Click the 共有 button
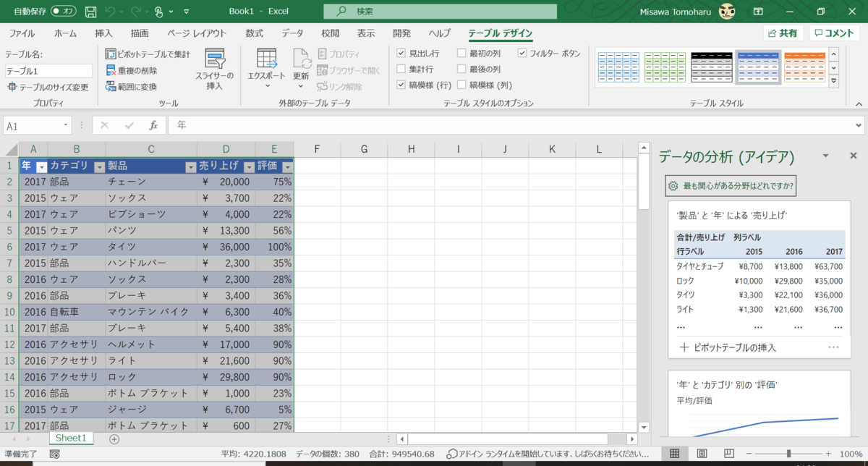The width and height of the screenshot is (868, 466). pyautogui.click(x=783, y=33)
